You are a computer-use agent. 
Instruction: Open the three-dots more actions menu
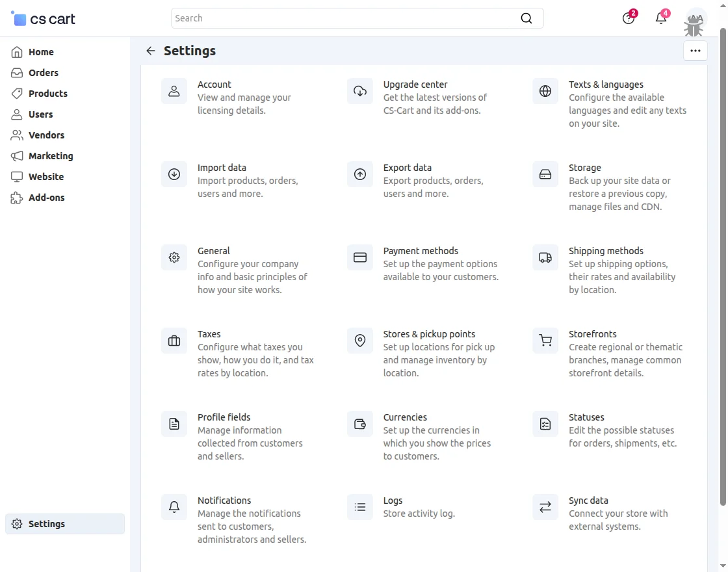pyautogui.click(x=695, y=51)
